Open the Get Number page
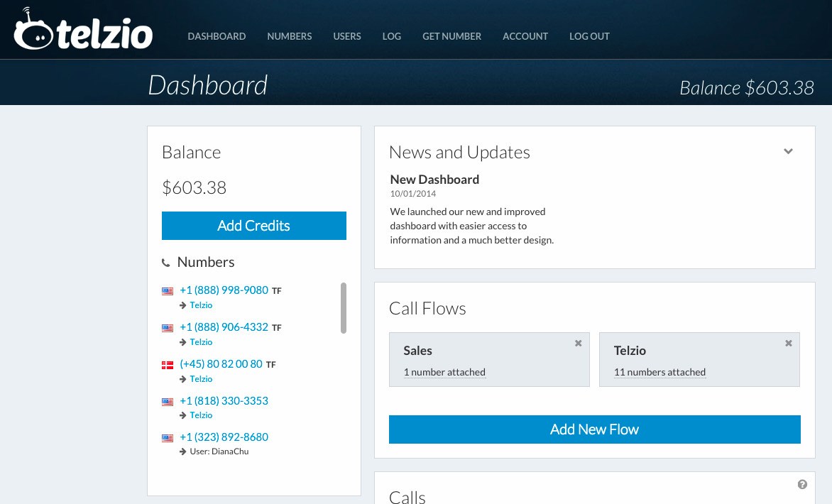The image size is (832, 504). [451, 36]
